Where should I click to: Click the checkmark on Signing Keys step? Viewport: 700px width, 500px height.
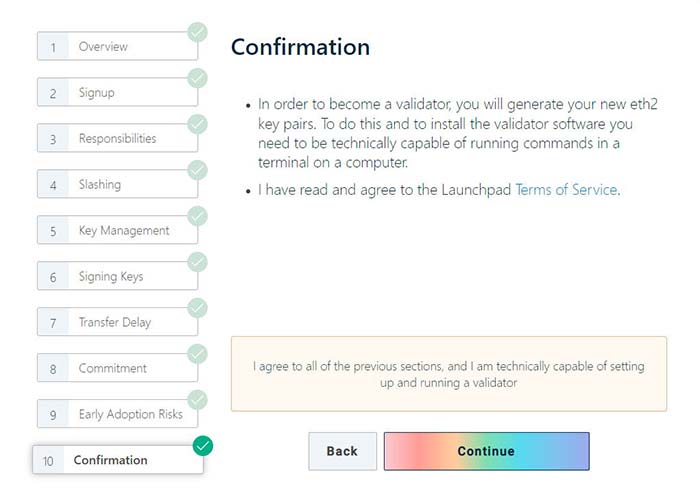coord(198,262)
